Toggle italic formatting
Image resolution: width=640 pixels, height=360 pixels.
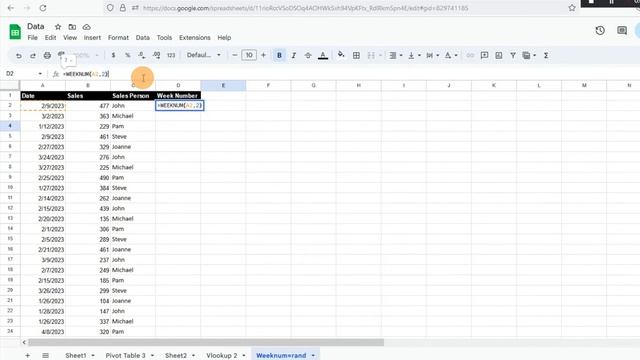[x=293, y=56]
